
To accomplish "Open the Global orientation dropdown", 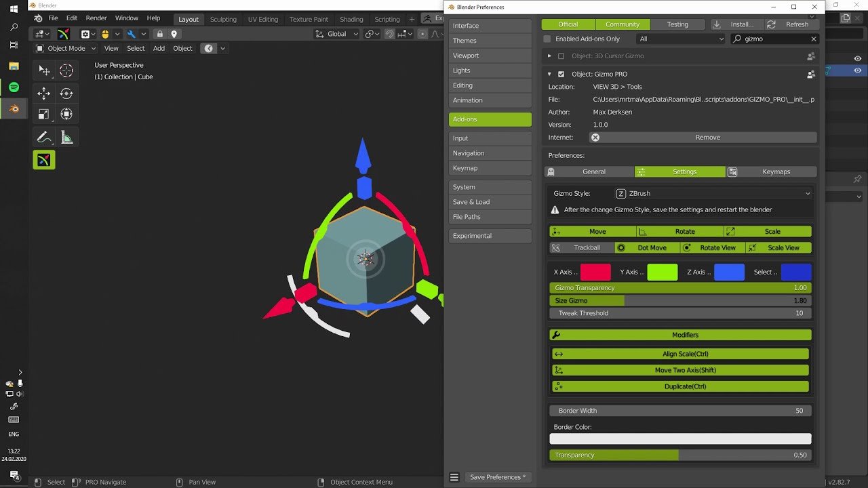I will tap(336, 34).
